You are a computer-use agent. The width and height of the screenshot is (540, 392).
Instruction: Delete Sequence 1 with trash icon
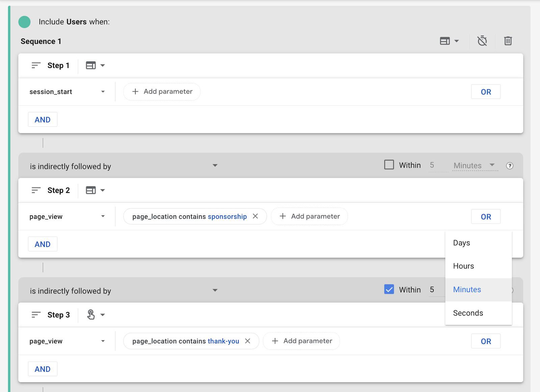tap(508, 41)
